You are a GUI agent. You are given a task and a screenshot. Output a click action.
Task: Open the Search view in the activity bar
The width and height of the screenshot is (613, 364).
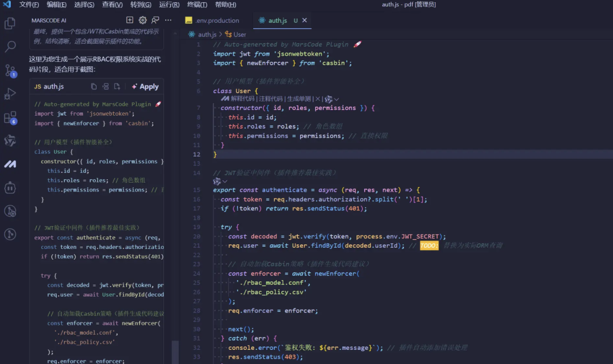click(x=10, y=47)
